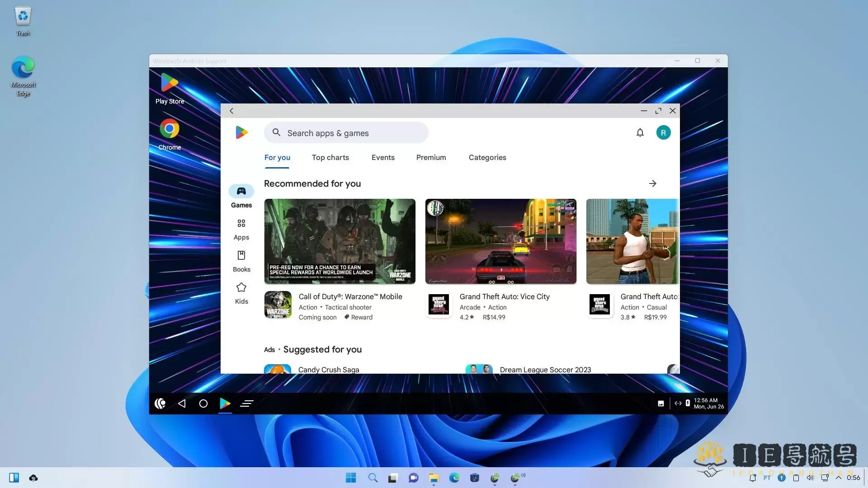Open the Apps section in sidebar
868x488 pixels.
point(241,230)
